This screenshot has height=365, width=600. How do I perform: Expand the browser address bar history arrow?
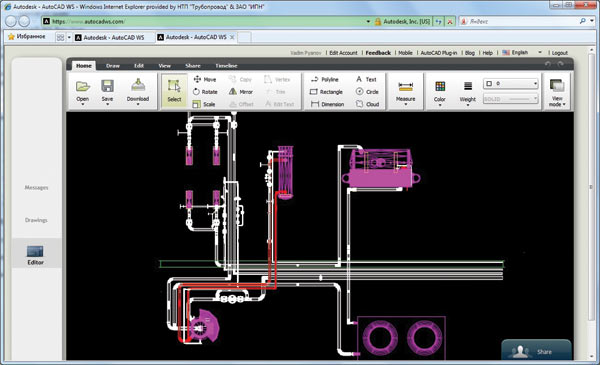coord(368,21)
